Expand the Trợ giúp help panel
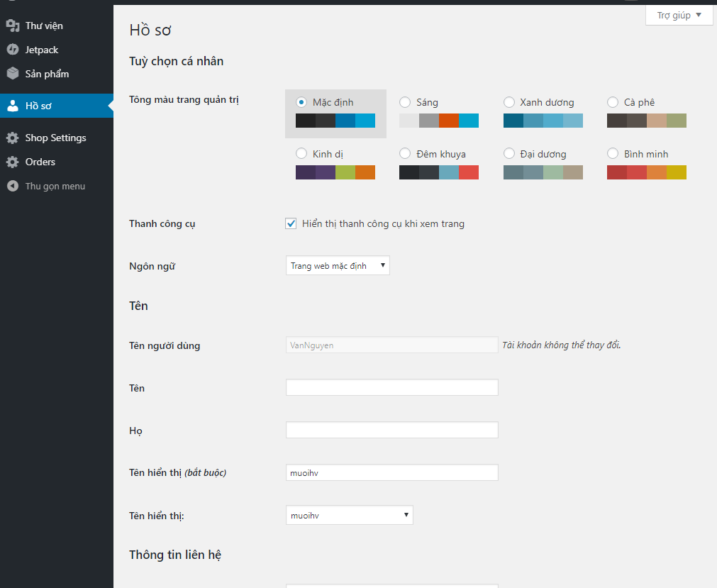This screenshot has width=717, height=588. [679, 15]
